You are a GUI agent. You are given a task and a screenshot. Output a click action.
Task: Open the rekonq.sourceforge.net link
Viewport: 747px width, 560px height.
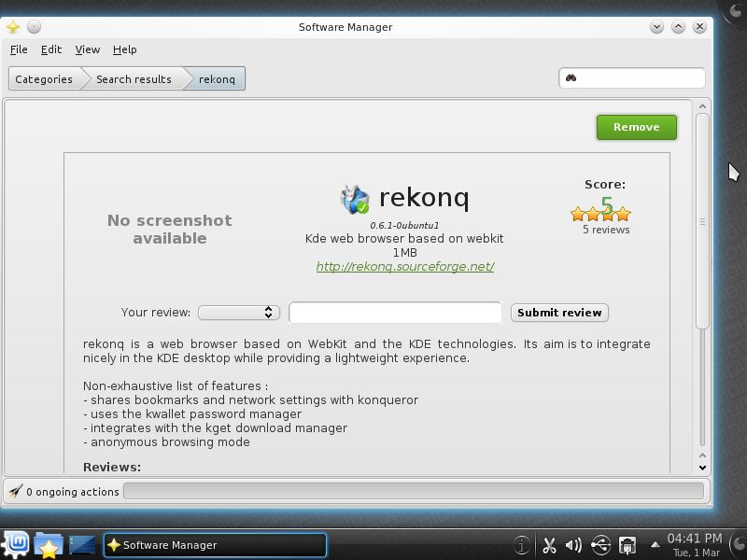point(405,265)
